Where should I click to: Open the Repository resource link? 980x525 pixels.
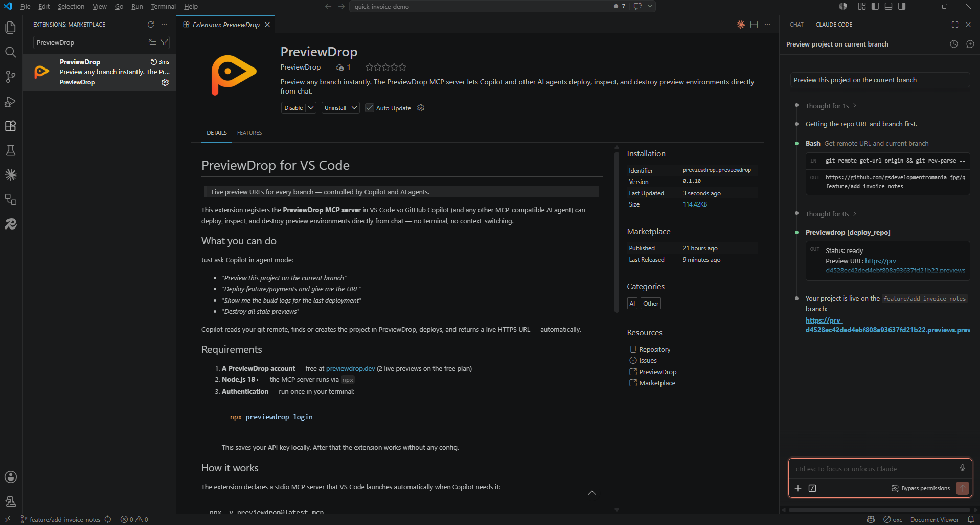[654, 349]
